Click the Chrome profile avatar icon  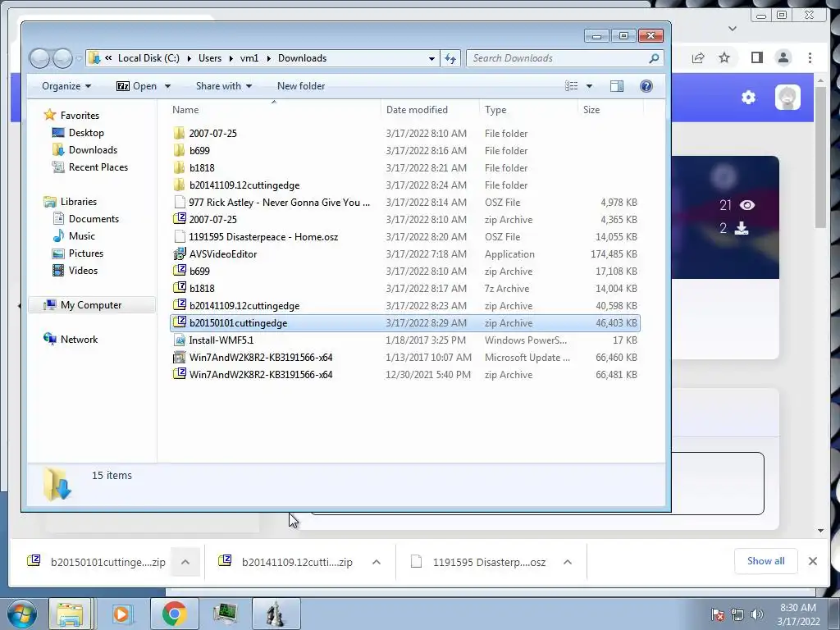coord(783,57)
